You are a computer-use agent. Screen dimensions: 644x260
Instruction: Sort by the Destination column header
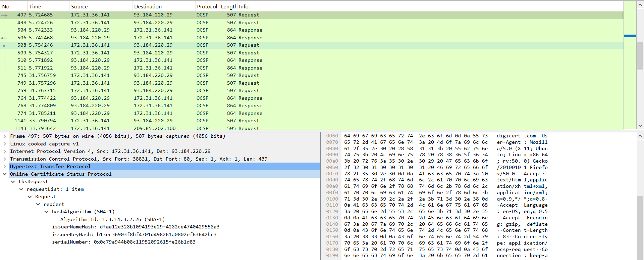click(x=163, y=6)
